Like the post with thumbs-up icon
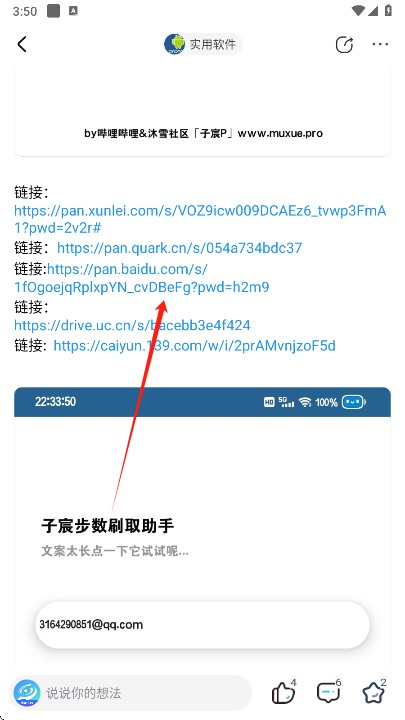 (284, 692)
